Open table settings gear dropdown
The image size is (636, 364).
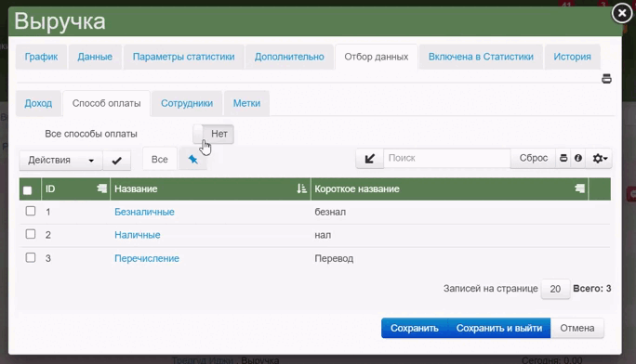pyautogui.click(x=600, y=158)
